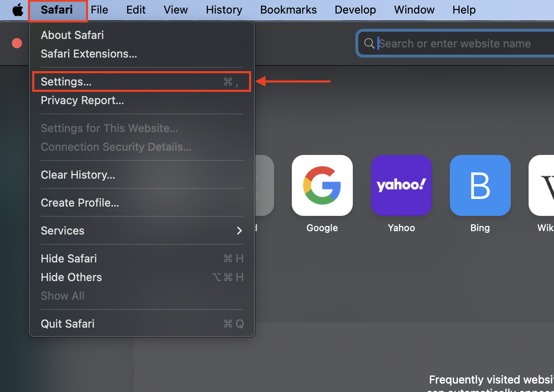Open the Develop menu in menu bar
554x392 pixels.
click(x=355, y=10)
